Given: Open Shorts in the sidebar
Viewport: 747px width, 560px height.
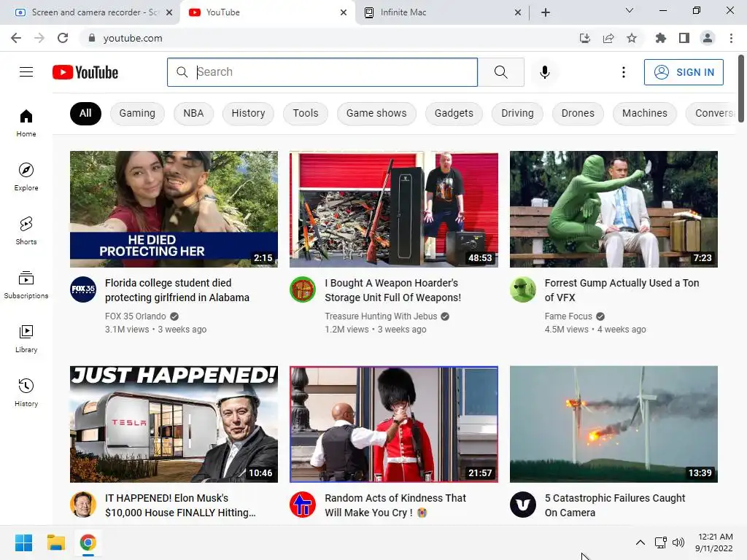Looking at the screenshot, I should click(26, 230).
